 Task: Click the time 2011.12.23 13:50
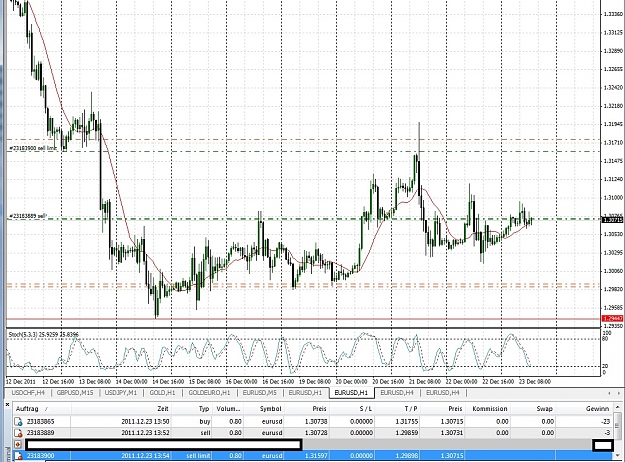pyautogui.click(x=145, y=421)
